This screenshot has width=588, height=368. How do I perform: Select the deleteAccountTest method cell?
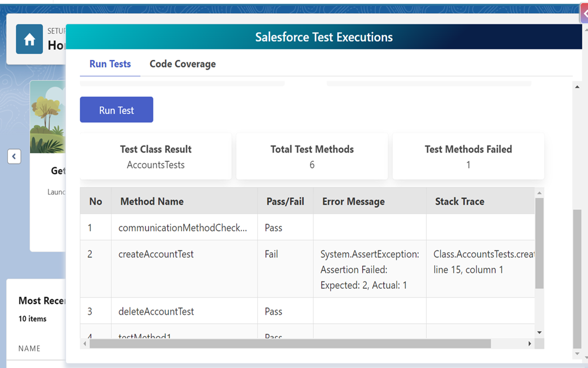click(x=184, y=311)
